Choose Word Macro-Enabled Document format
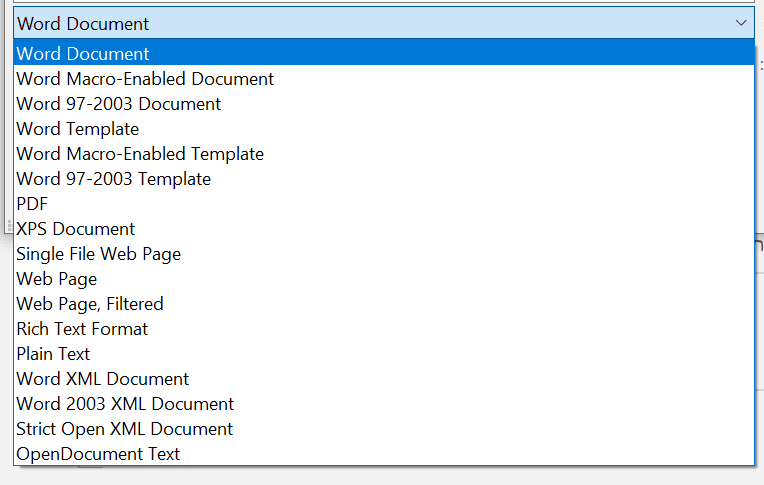The image size is (764, 485). pos(145,79)
